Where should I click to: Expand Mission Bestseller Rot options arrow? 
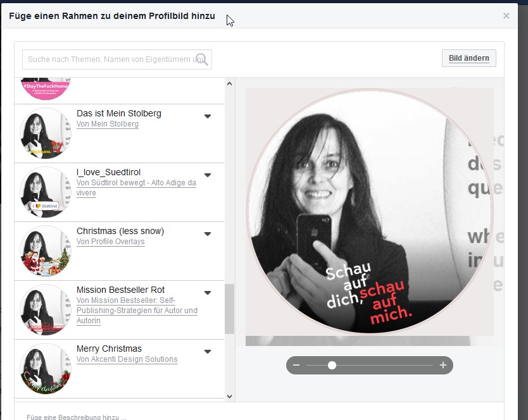coord(208,293)
